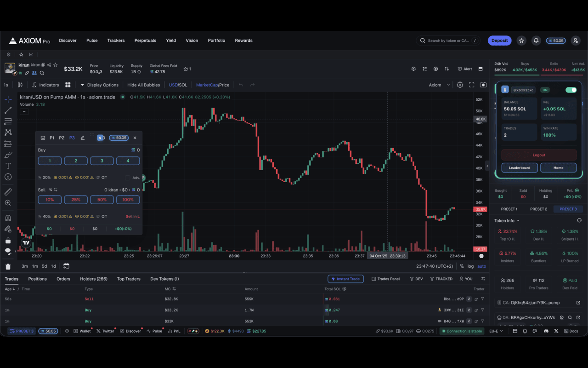
Task: Switch to the Holders (266) tab
Action: click(94, 279)
